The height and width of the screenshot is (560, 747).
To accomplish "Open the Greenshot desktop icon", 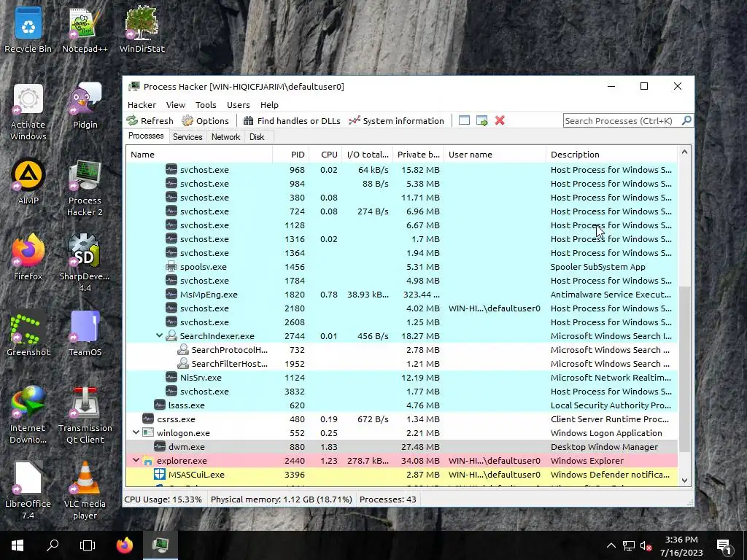I will coord(28,333).
